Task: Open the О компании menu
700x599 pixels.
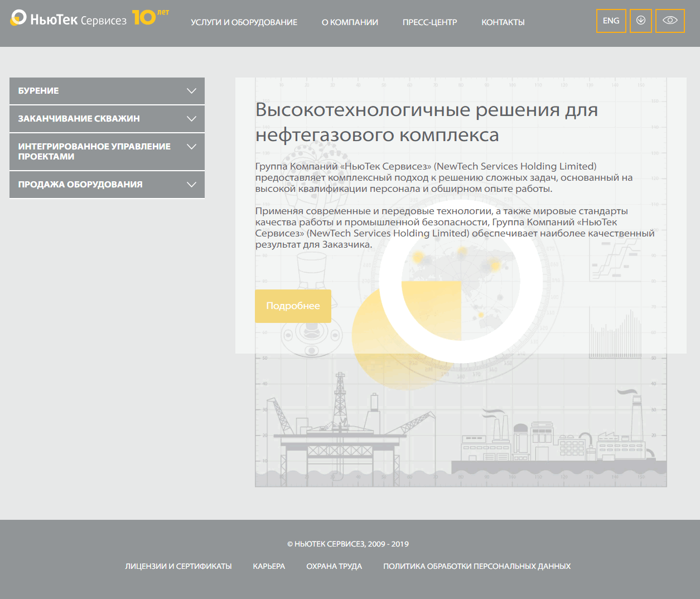Action: 350,22
